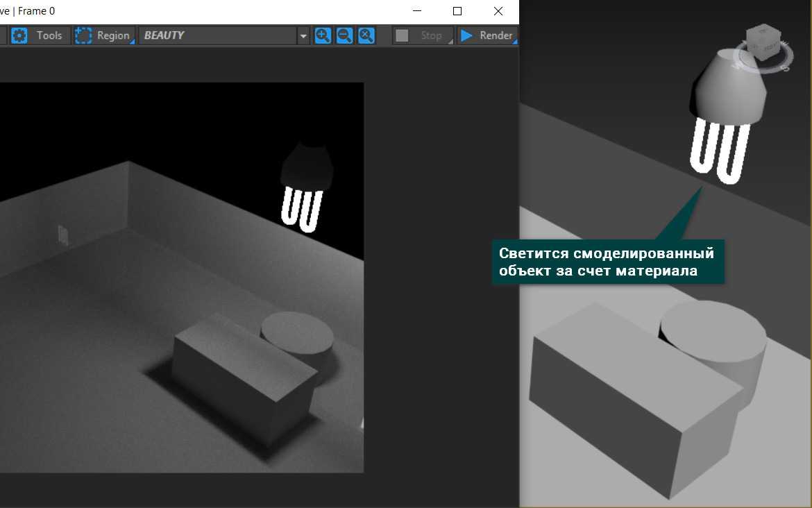Click the Tools text label

pyautogui.click(x=49, y=35)
